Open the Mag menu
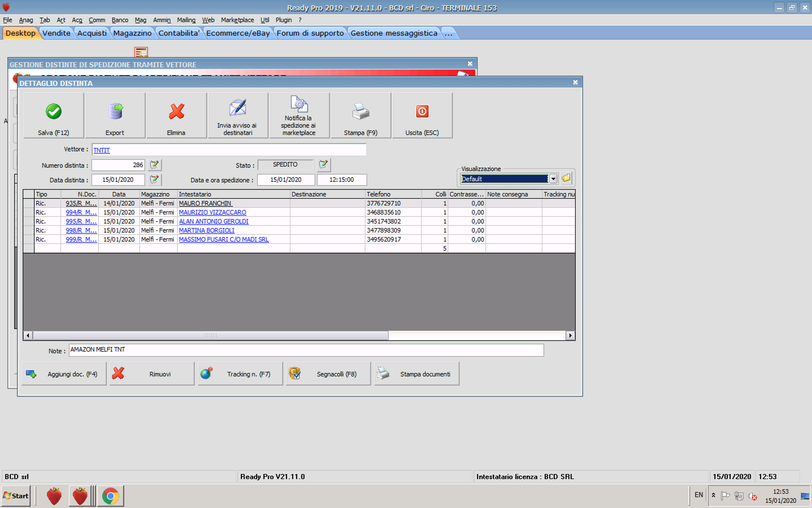The width and height of the screenshot is (812, 508). pyautogui.click(x=141, y=20)
